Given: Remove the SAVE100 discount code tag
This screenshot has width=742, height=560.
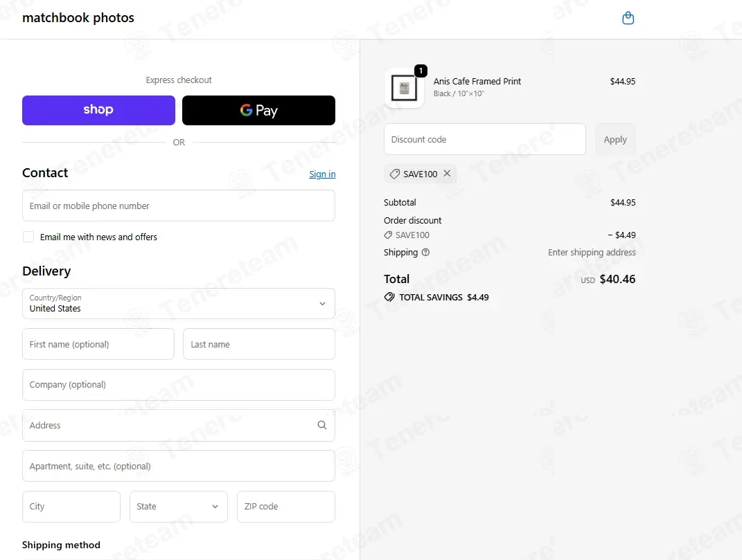Looking at the screenshot, I should 447,174.
